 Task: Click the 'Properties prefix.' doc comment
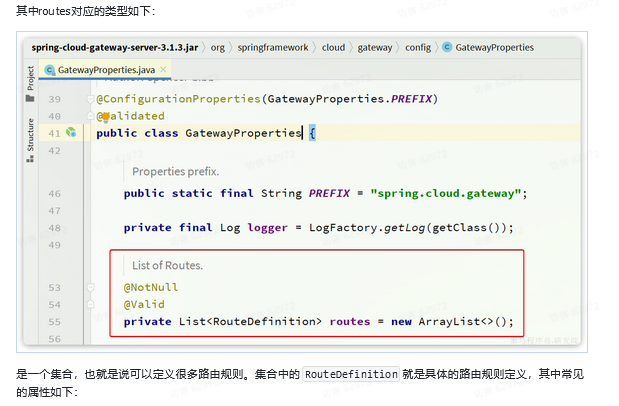(x=176, y=171)
